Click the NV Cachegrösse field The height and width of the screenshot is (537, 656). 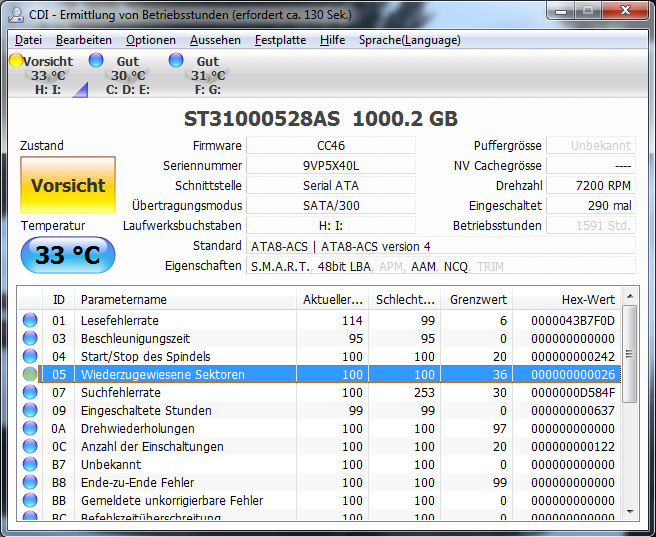(591, 166)
